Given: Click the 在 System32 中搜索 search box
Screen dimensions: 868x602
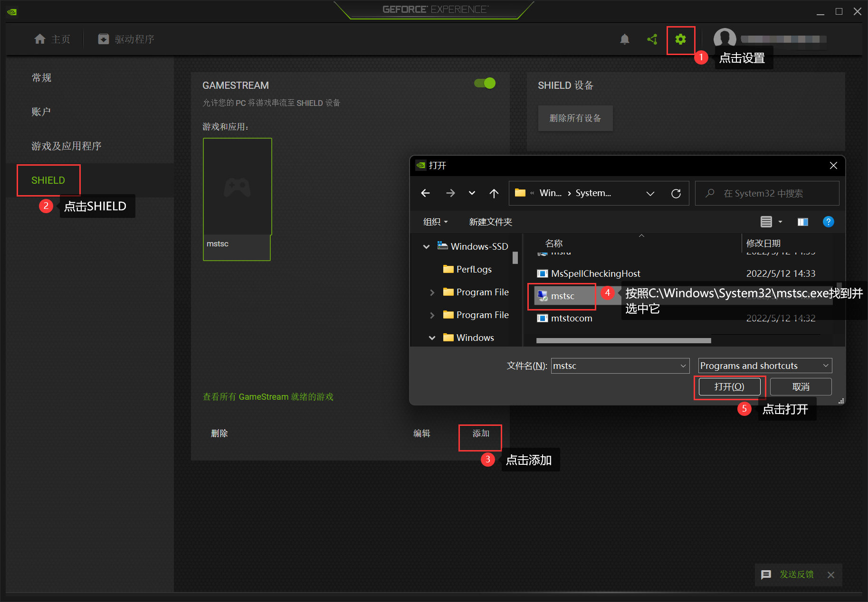Looking at the screenshot, I should coord(767,193).
